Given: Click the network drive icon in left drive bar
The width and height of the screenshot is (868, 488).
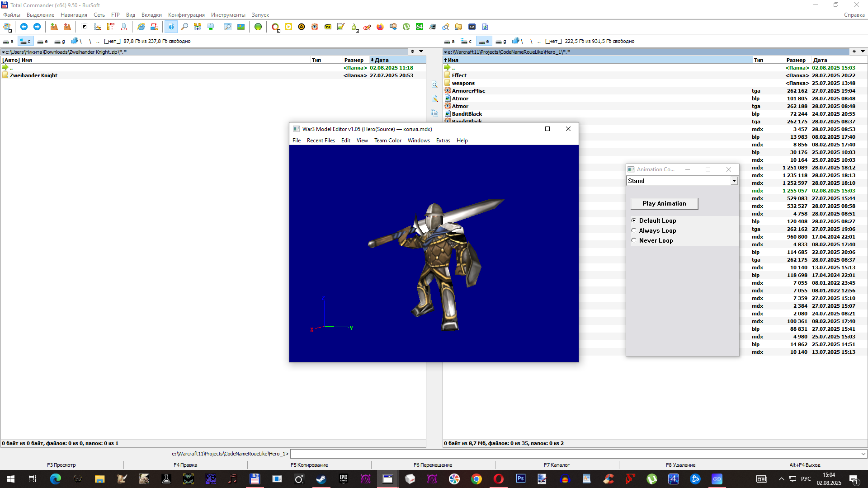Looking at the screenshot, I should [75, 41].
